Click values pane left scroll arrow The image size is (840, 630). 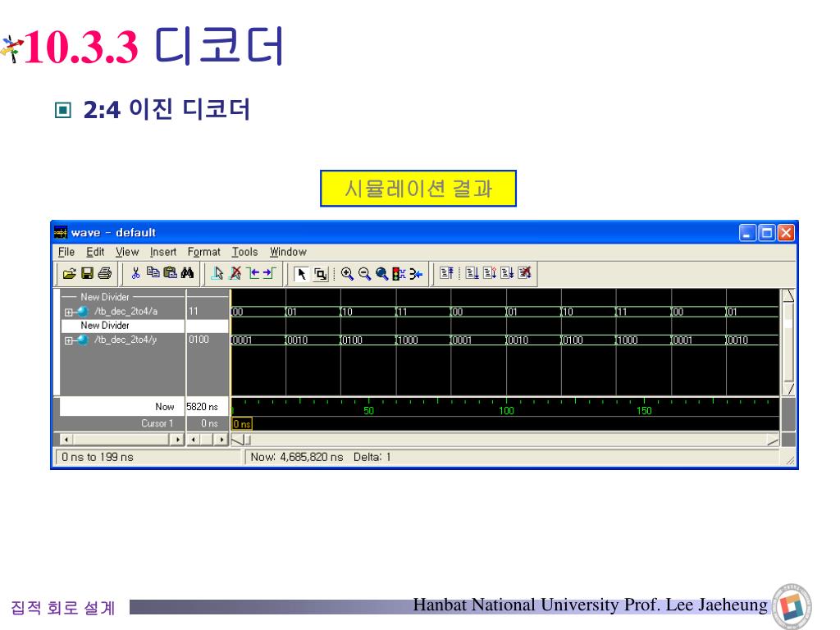tap(193, 440)
